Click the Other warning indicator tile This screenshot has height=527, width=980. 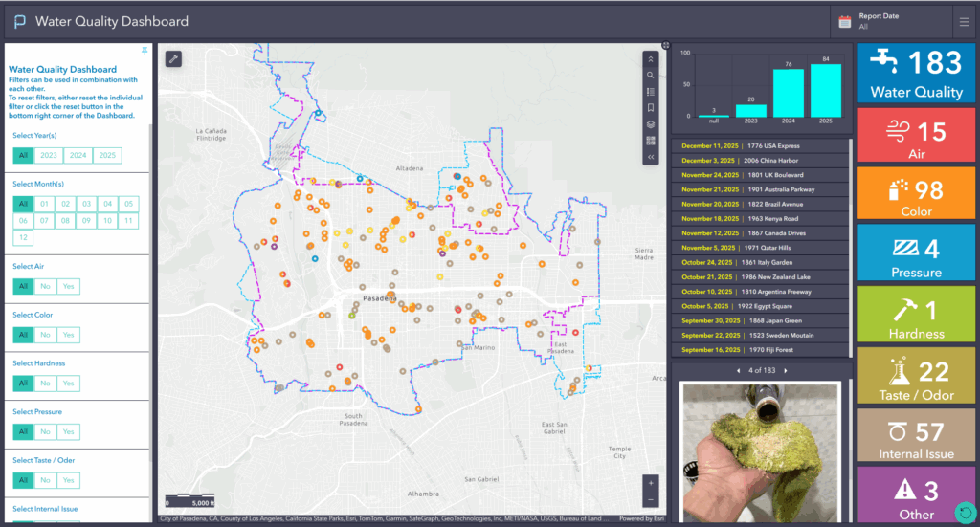pos(916,494)
